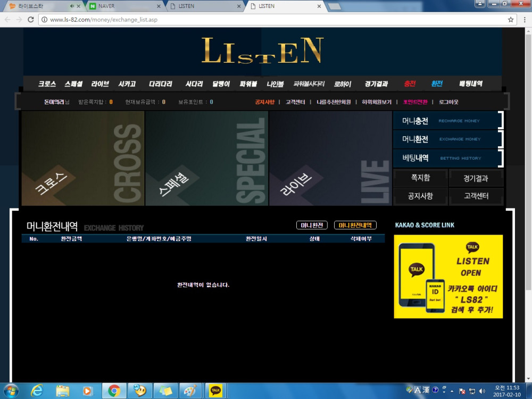Click 로그아웃 link

click(x=448, y=102)
